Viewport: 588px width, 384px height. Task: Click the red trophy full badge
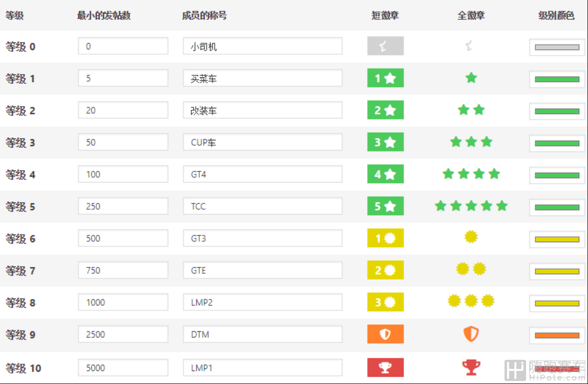471,367
